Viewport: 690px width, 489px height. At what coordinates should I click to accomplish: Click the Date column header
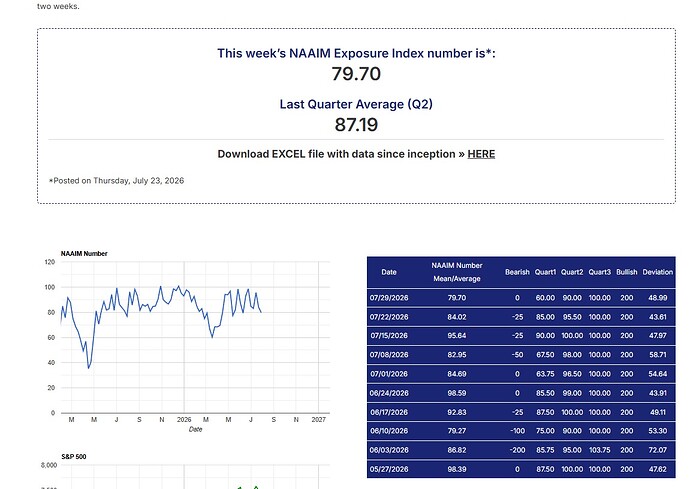tap(389, 272)
